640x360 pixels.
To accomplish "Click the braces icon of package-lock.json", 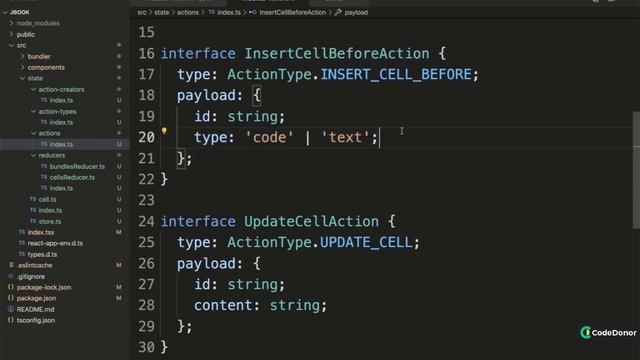I will (11, 287).
